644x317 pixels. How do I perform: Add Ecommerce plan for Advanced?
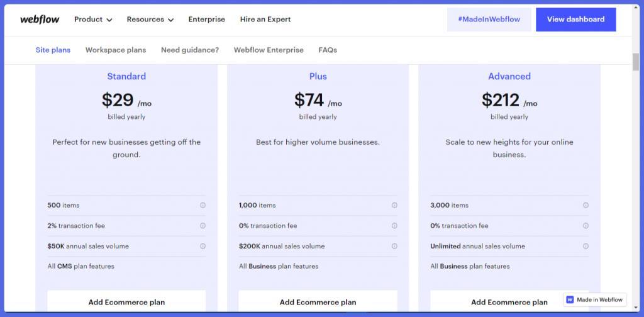(509, 302)
